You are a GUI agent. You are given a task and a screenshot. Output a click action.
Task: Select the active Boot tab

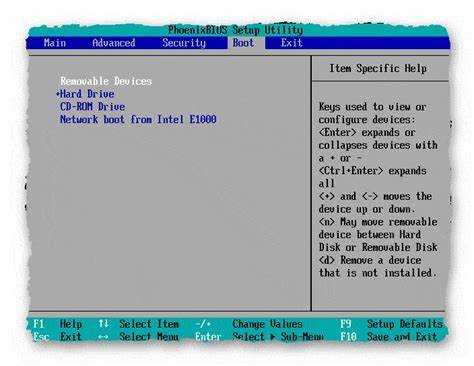(244, 43)
